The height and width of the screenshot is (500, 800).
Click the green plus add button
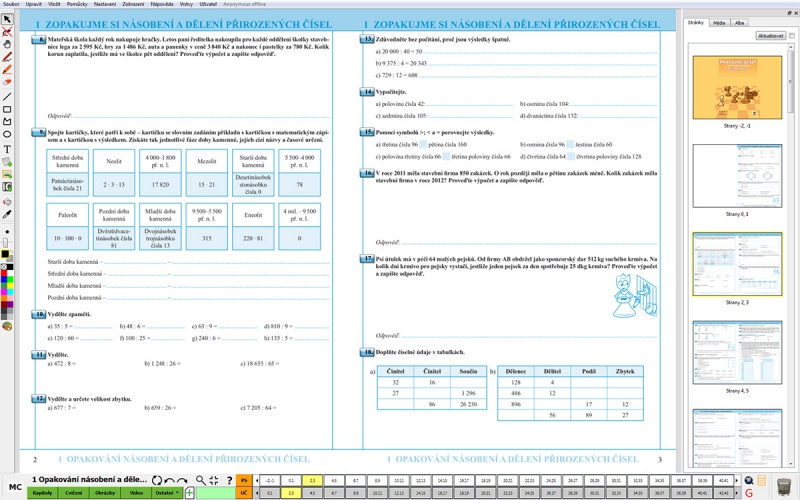point(189,493)
